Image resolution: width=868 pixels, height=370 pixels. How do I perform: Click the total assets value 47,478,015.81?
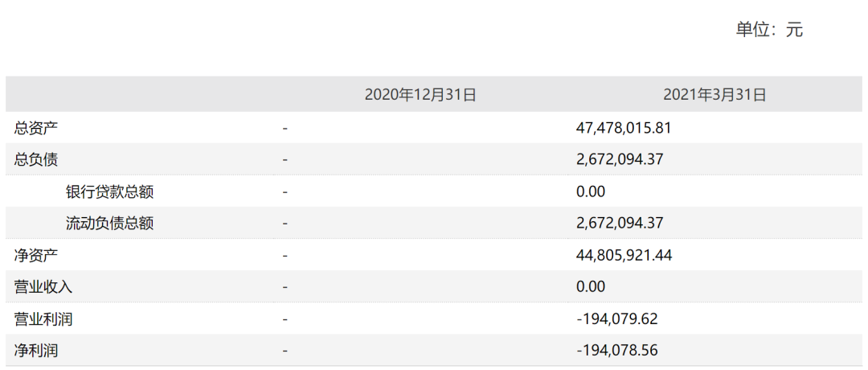(x=624, y=129)
